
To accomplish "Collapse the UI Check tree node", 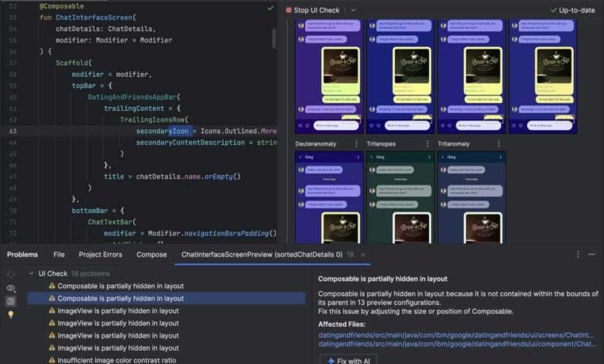I will point(31,273).
